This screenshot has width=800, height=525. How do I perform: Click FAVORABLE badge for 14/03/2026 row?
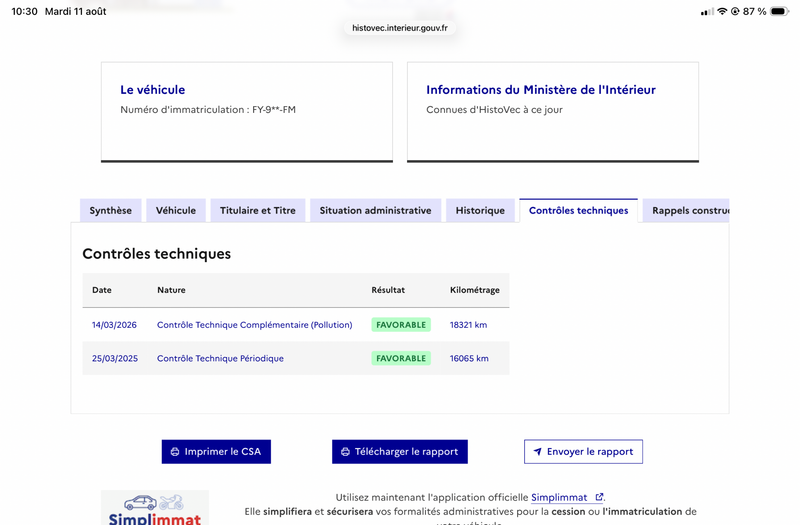[401, 324]
